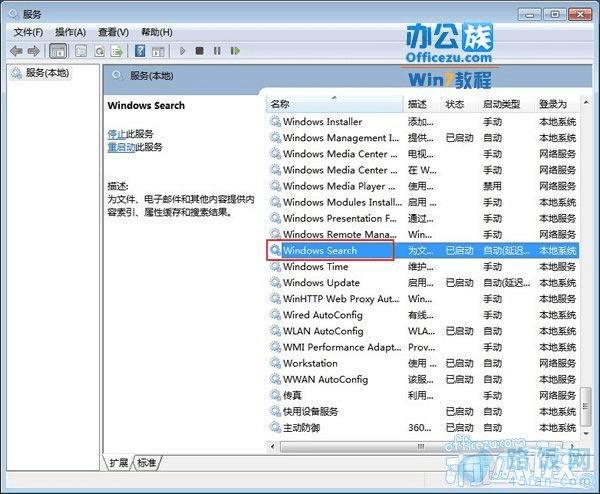Screen dimensions: 600x494
Task: Click the gear icon beside Windows Time
Action: tap(275, 266)
